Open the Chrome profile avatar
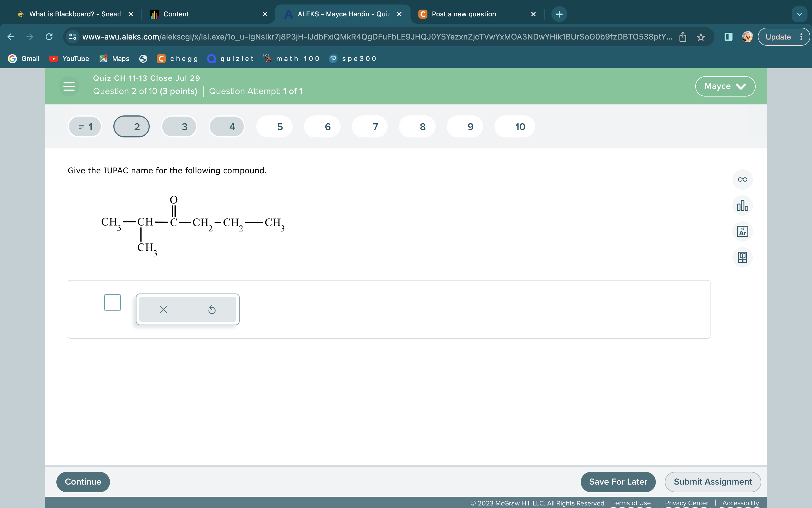The height and width of the screenshot is (508, 812). pyautogui.click(x=748, y=37)
